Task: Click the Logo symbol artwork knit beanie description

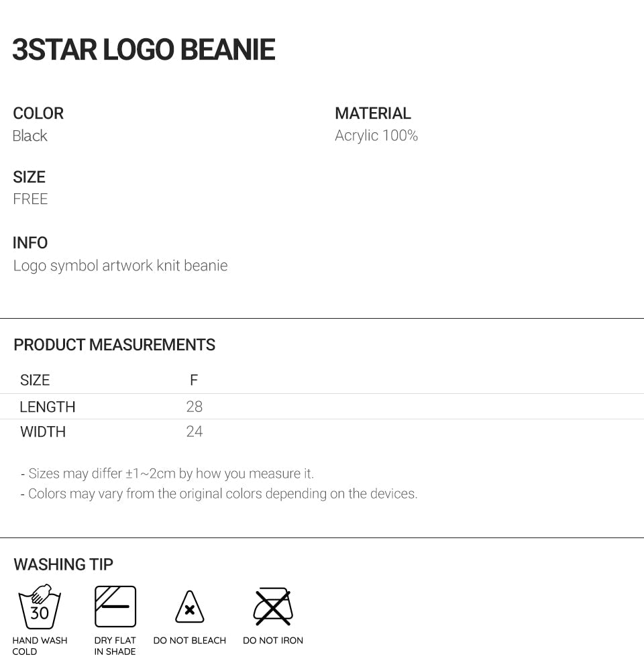Action: (x=121, y=266)
